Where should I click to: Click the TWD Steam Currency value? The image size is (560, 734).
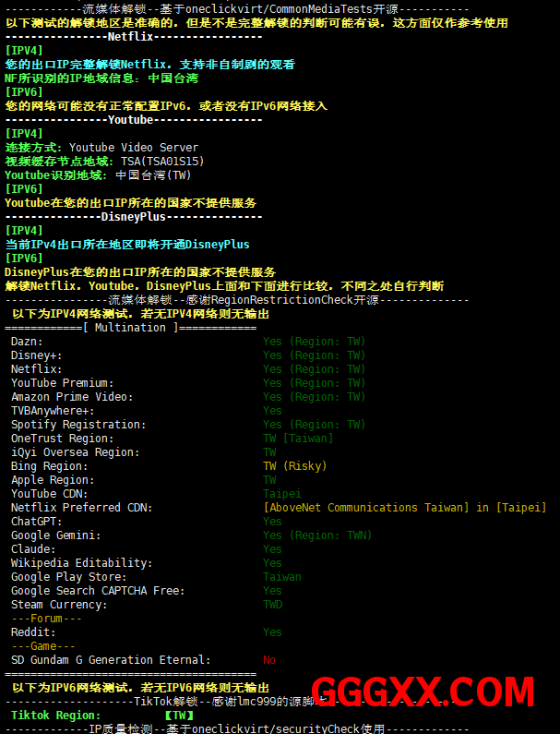pyautogui.click(x=273, y=605)
